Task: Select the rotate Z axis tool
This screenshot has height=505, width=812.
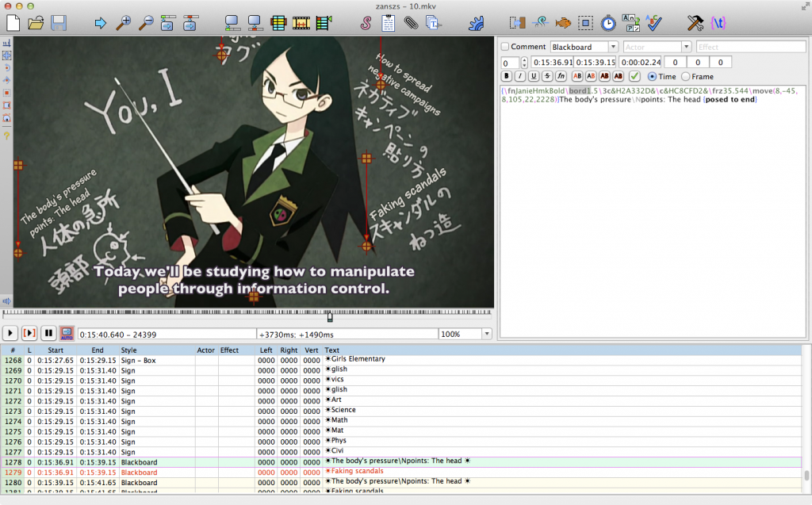Action: 6,68
